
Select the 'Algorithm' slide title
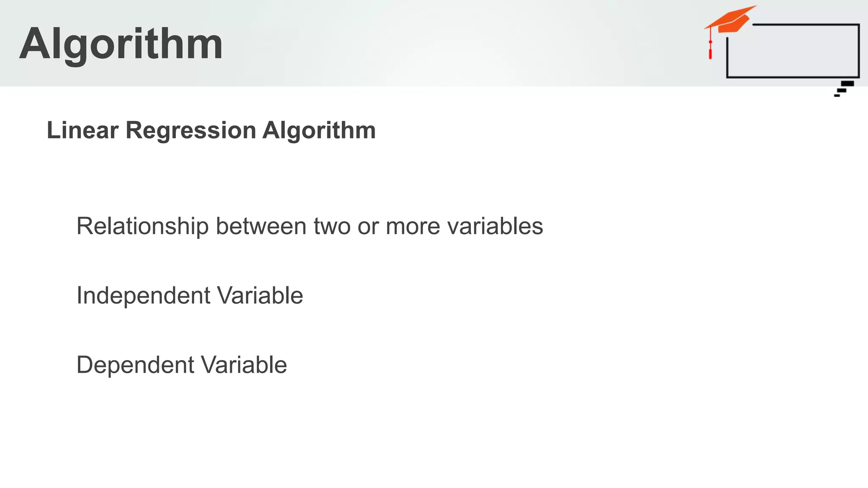tap(121, 44)
